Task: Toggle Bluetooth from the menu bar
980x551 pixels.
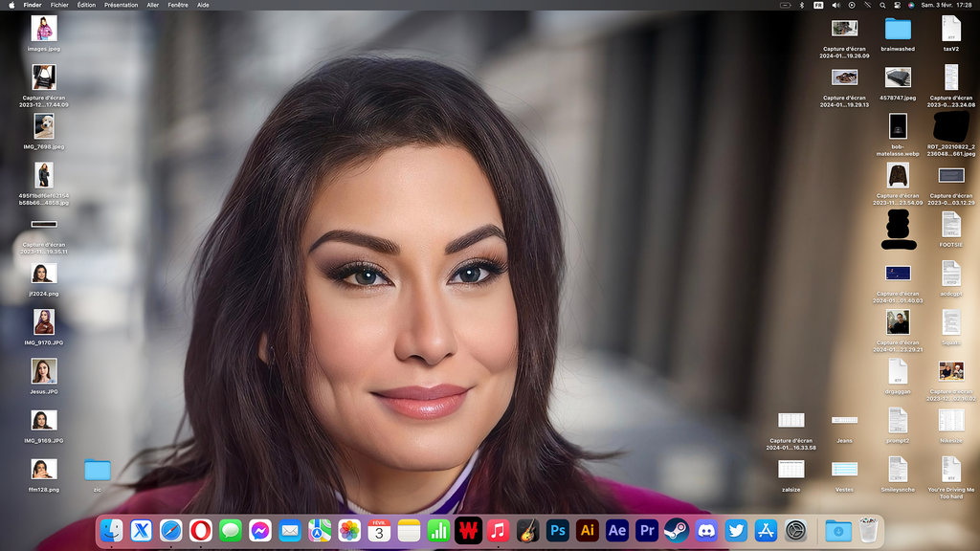Action: click(x=802, y=5)
